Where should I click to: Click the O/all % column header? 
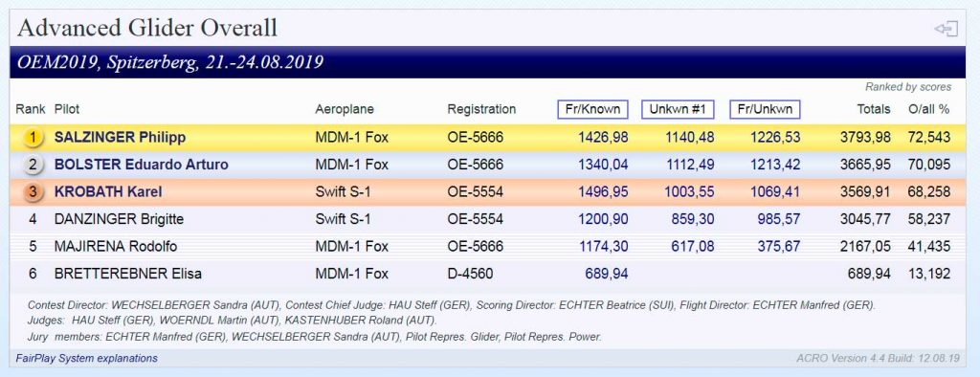click(x=928, y=109)
